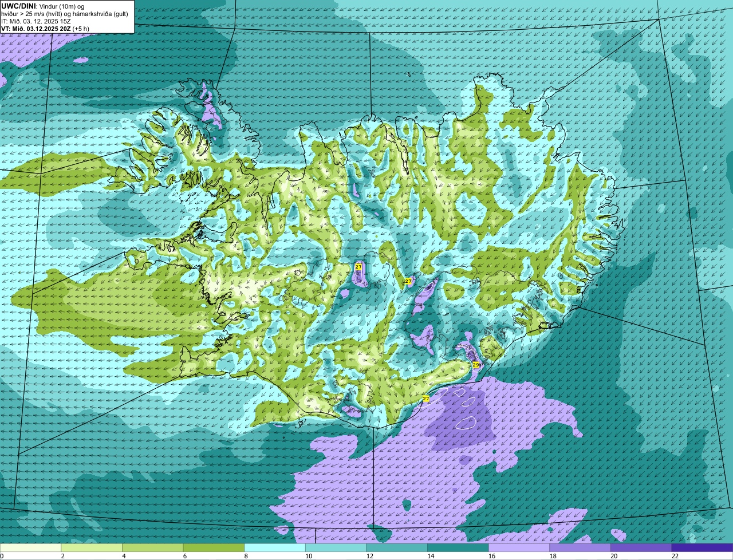The image size is (733, 560).
Task: Click the light cyan 8–10 m/s legend swatch
Action: tap(275, 548)
